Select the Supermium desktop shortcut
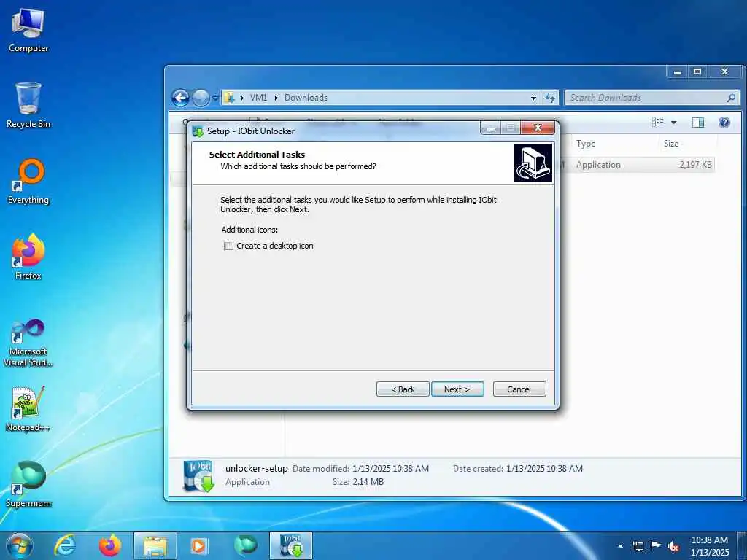 coord(28,484)
